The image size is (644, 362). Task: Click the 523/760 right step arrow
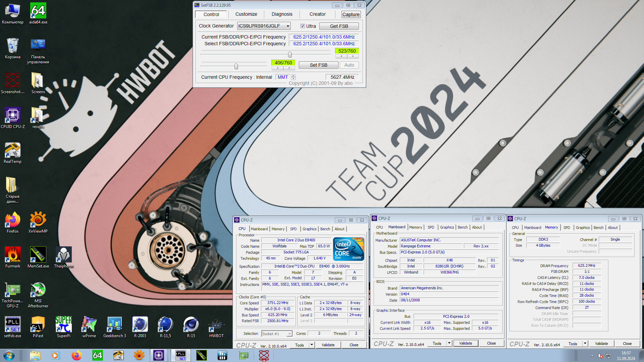(353, 56)
